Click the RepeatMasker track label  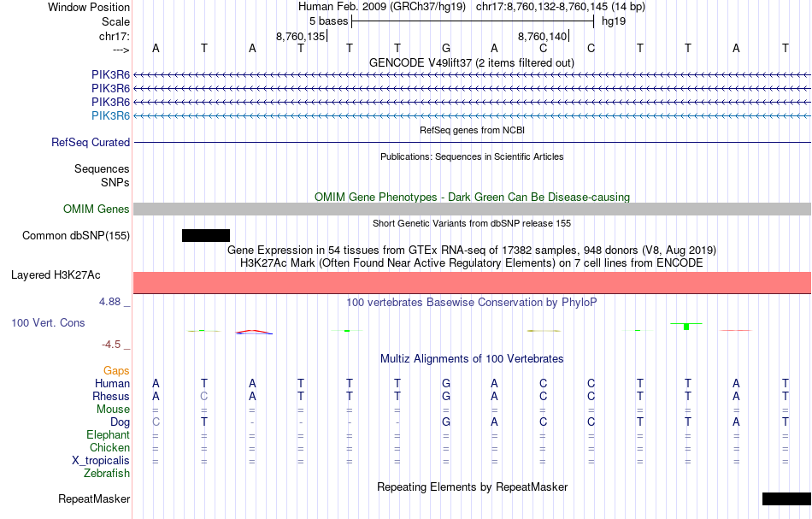94,499
